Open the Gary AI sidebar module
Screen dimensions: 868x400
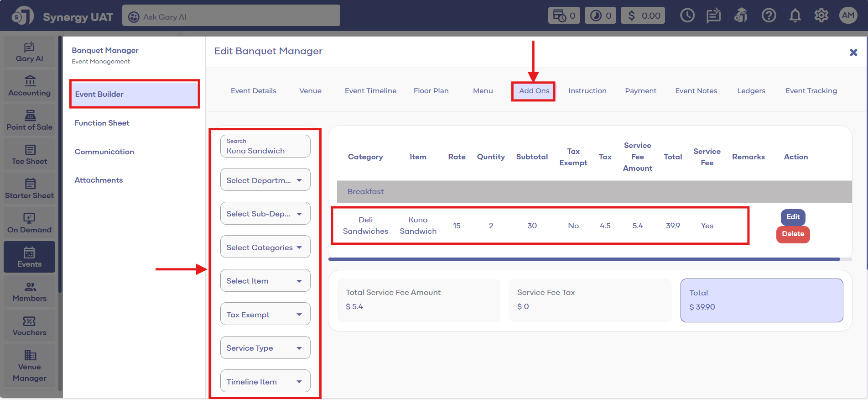(x=29, y=52)
